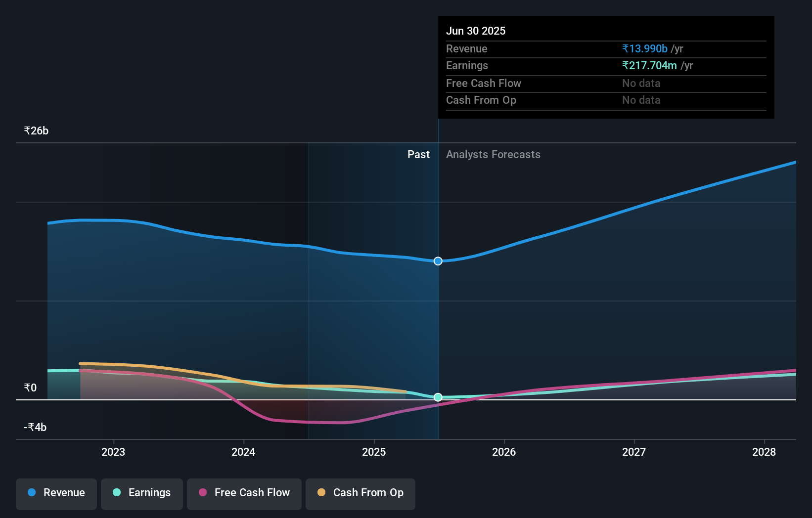The height and width of the screenshot is (518, 812).
Task: Click the 2026 x-axis label
Action: [504, 452]
